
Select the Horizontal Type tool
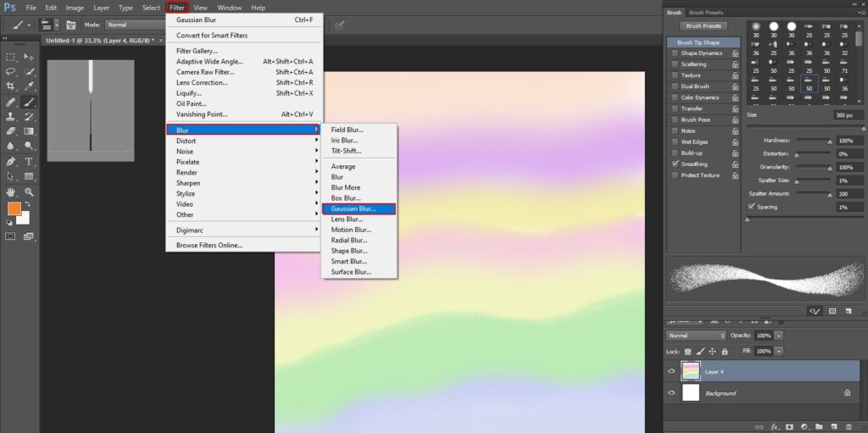(29, 162)
